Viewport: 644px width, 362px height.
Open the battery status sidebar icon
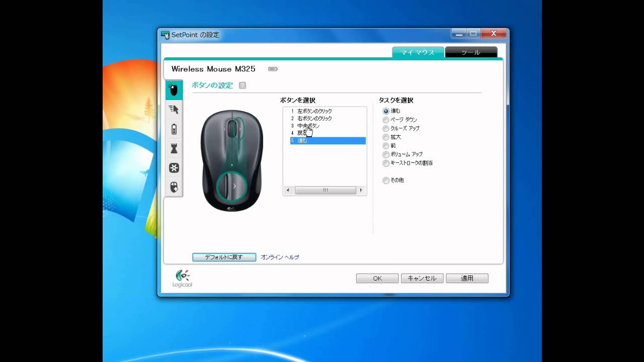click(174, 130)
